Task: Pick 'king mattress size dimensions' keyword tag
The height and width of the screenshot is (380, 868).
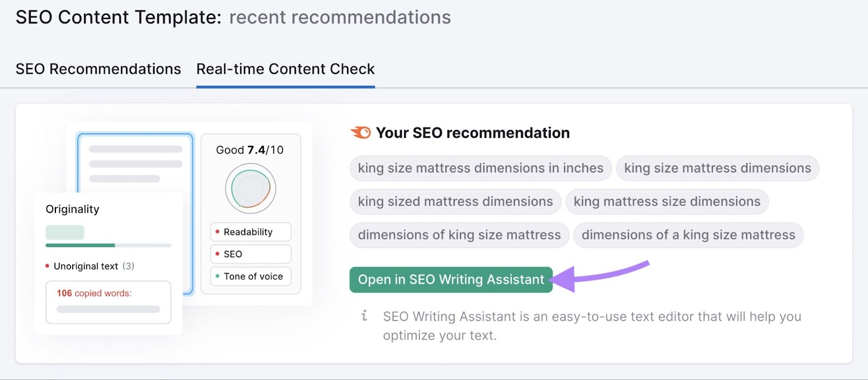Action: click(667, 201)
